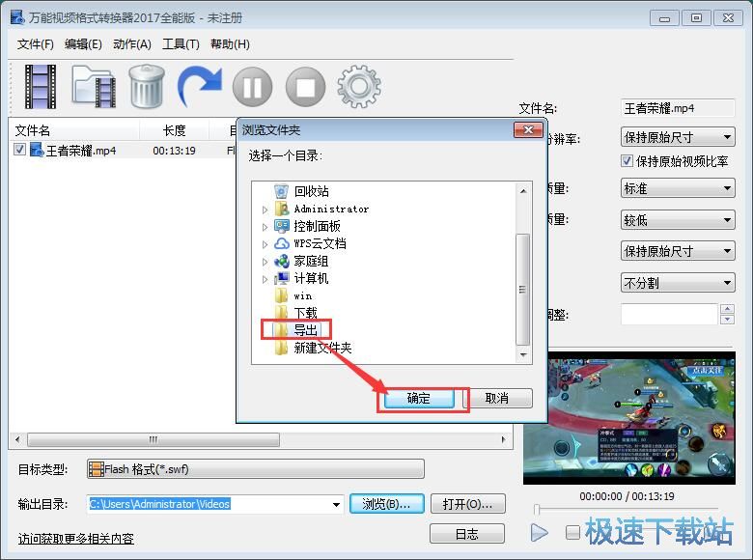Click the 文件名 column header
This screenshot has height=560, width=753.
pyautogui.click(x=74, y=130)
